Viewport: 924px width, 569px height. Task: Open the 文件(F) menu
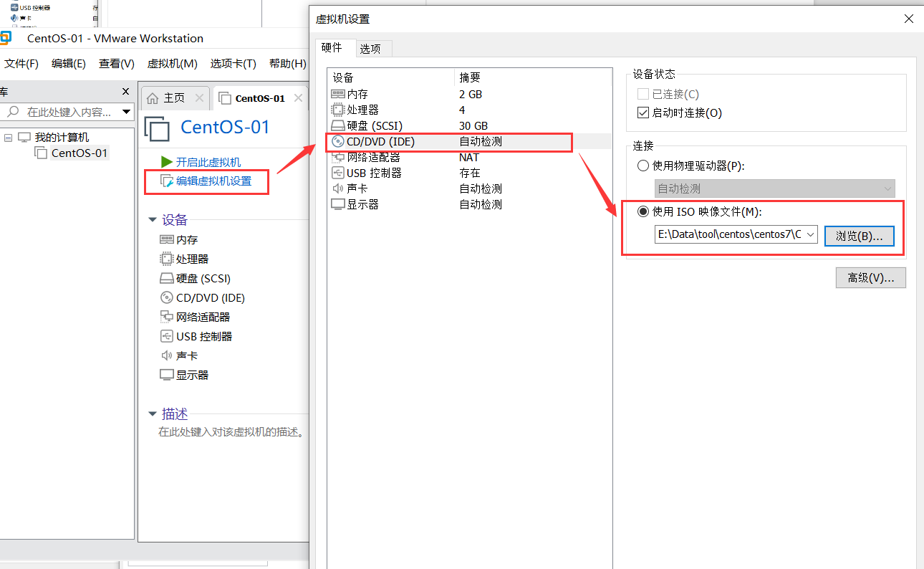coord(21,64)
